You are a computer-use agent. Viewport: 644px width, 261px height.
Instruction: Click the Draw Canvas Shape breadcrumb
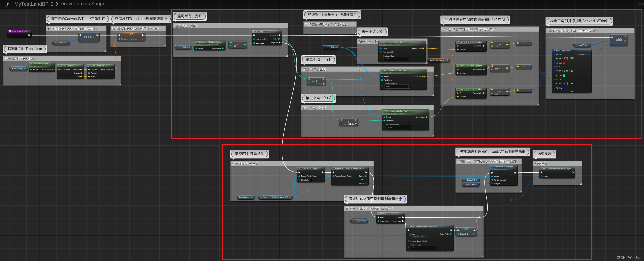(x=83, y=4)
